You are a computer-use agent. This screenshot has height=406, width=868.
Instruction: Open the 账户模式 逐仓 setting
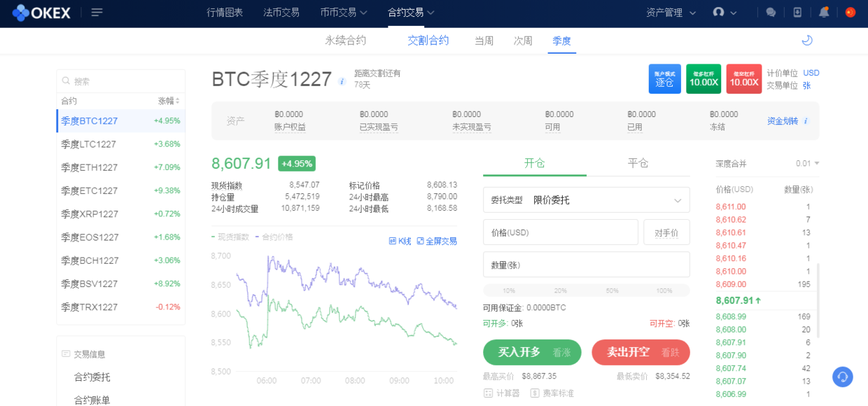click(x=664, y=79)
